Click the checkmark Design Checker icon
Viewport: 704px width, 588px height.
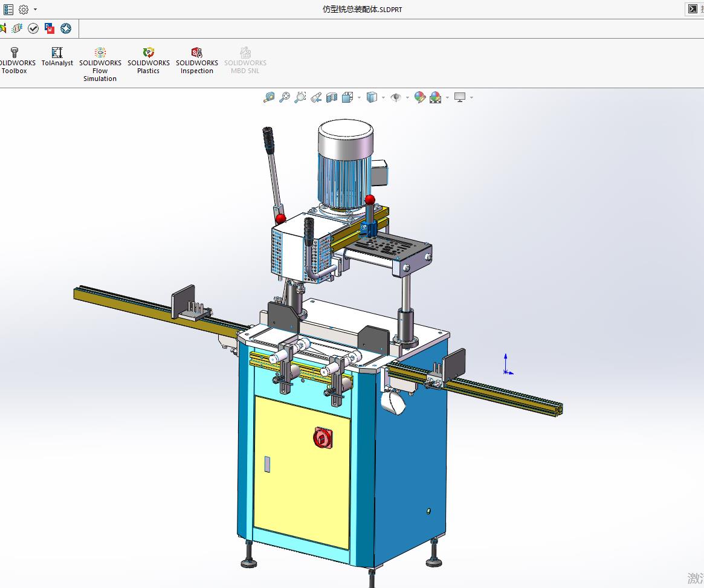tap(33, 29)
